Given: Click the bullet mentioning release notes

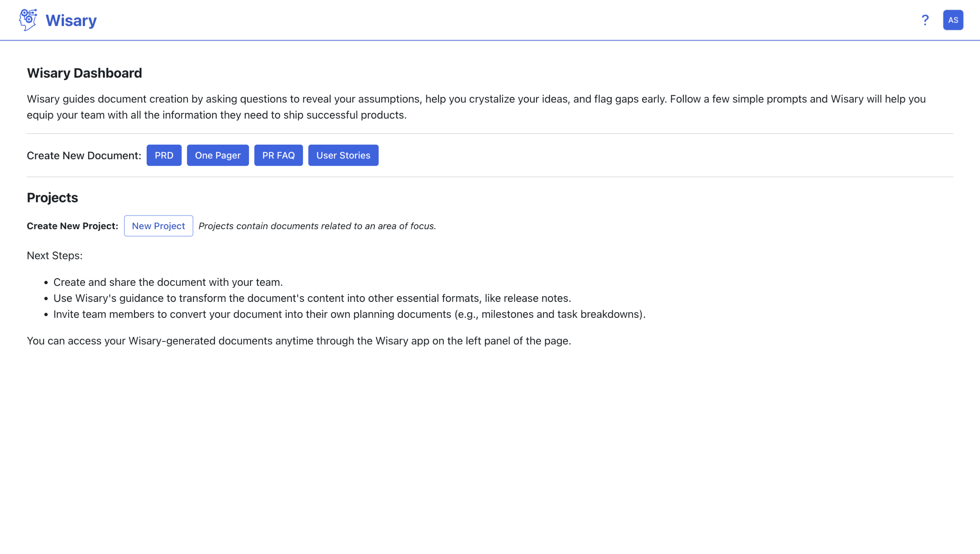Looking at the screenshot, I should point(312,298).
